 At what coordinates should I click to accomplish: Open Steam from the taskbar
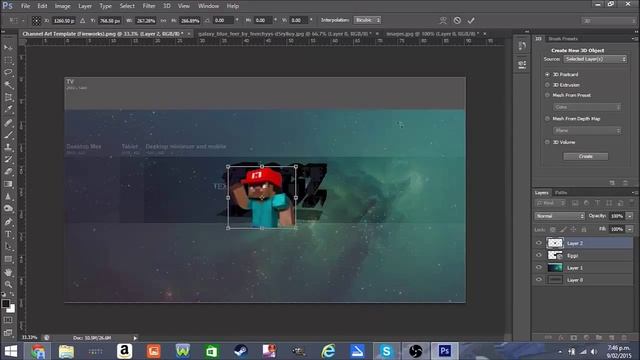(x=240, y=351)
